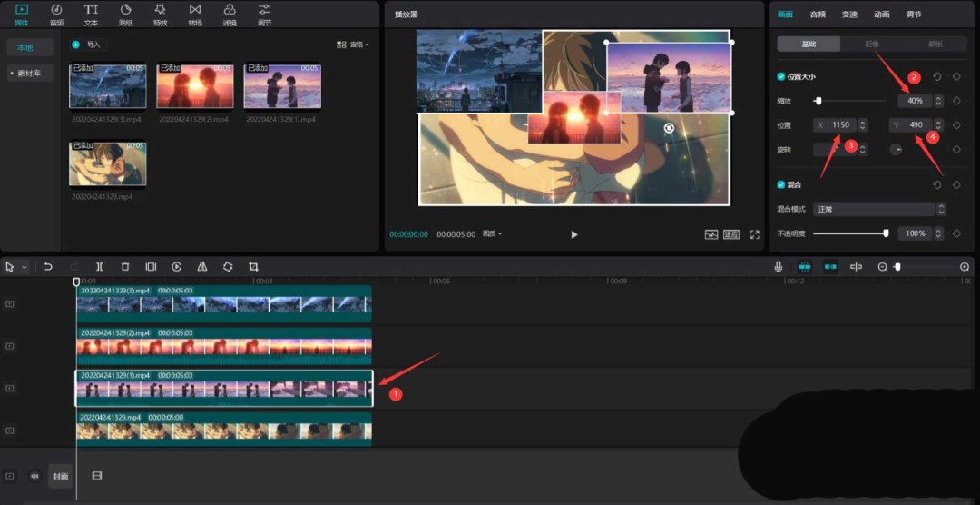Select the crop tool in timeline toolbar

point(253,267)
